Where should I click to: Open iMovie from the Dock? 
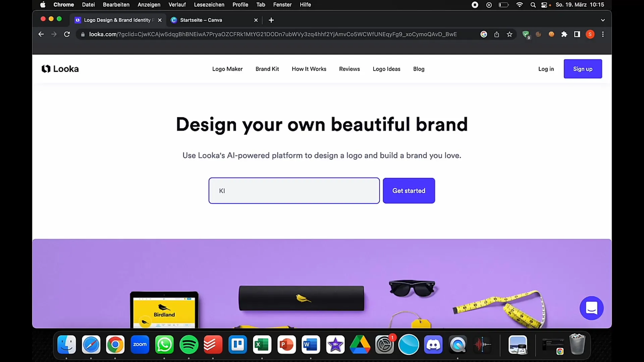pos(335,345)
